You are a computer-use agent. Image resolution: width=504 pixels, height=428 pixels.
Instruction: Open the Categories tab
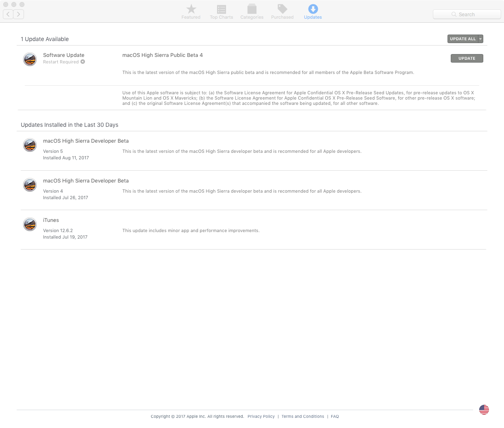click(252, 12)
